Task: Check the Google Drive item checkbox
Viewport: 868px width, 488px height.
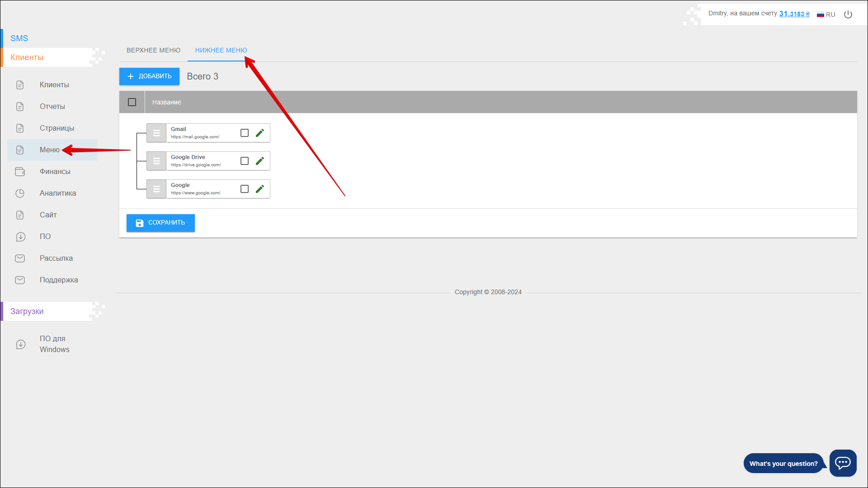Action: (x=245, y=161)
